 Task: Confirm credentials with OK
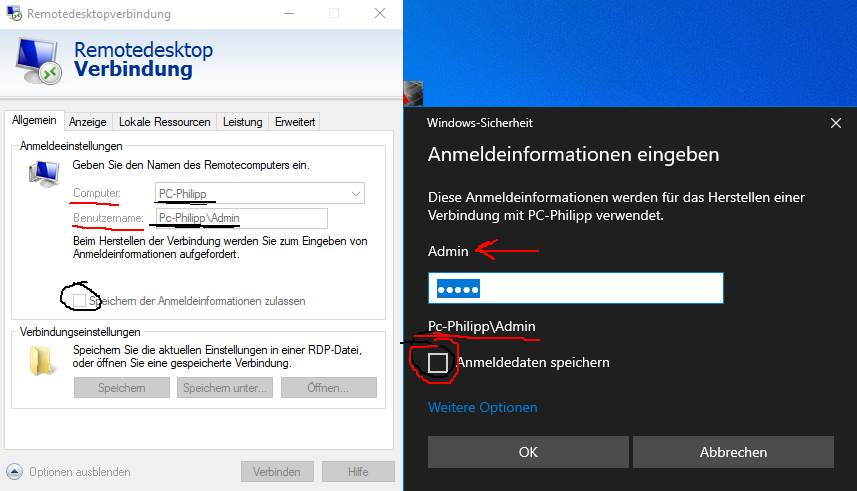point(528,452)
